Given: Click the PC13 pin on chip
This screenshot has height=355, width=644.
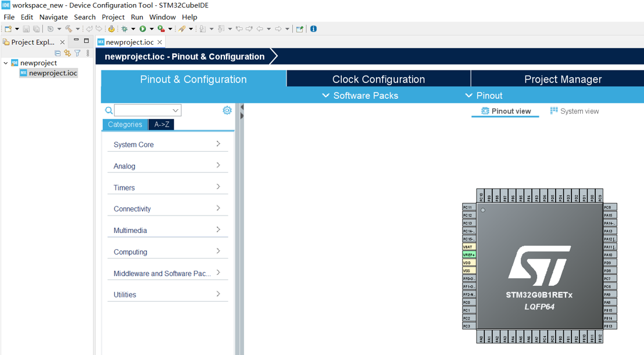Looking at the screenshot, I should point(469,223).
